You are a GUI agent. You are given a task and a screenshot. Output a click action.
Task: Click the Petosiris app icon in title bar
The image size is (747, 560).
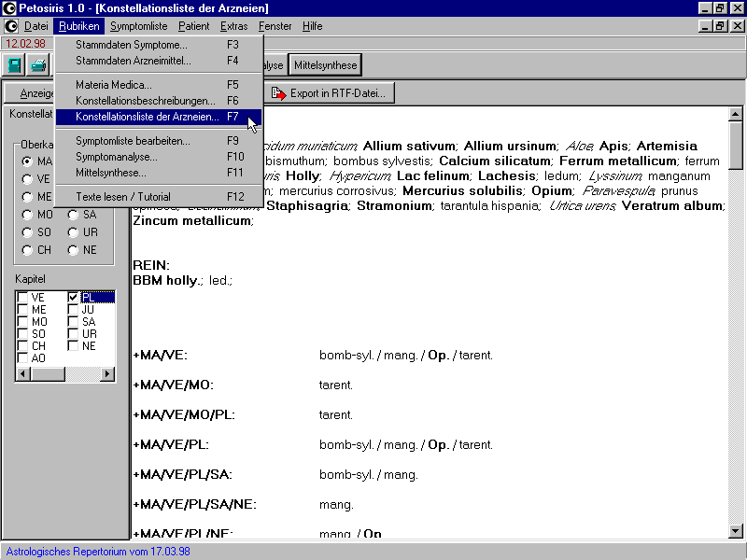(x=9, y=8)
